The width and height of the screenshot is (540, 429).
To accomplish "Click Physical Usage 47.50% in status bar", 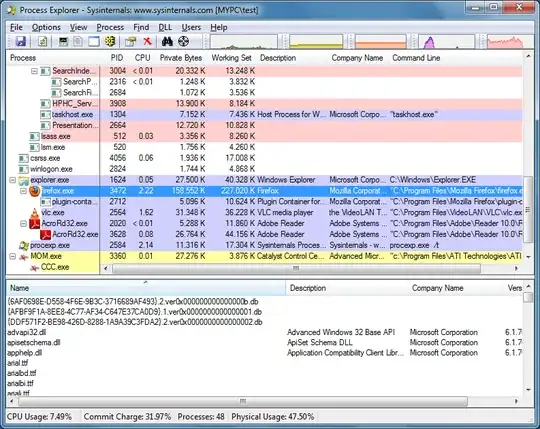I will click(x=272, y=417).
